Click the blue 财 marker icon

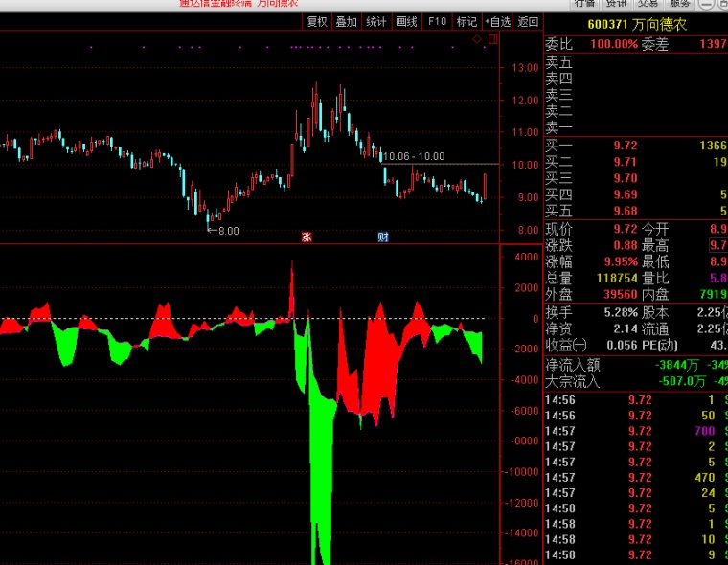click(382, 237)
